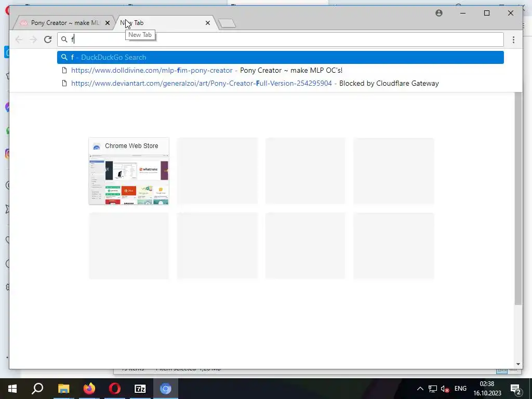Screen dimensions: 532x399
Task: Open the network status tray icon
Action: (433, 389)
